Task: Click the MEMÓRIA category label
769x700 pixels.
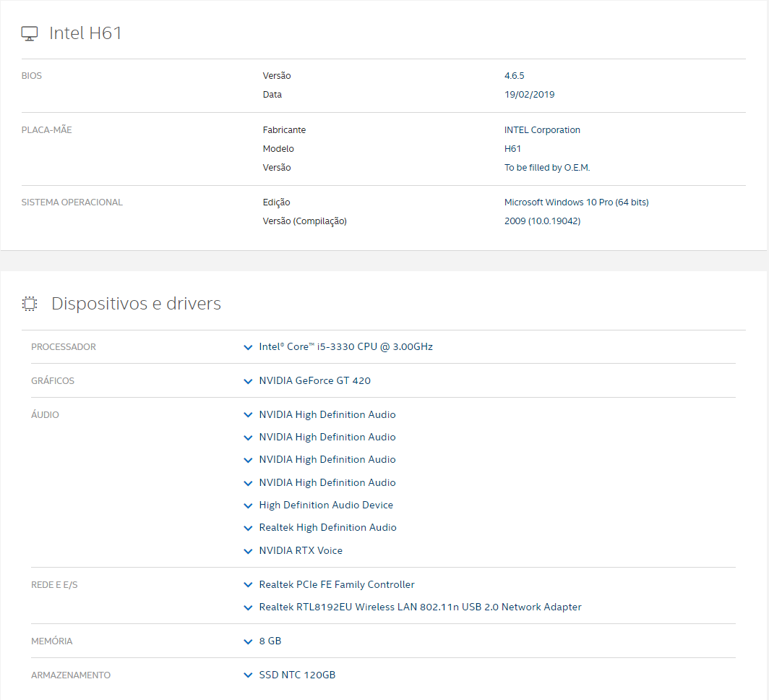Action: 51,641
